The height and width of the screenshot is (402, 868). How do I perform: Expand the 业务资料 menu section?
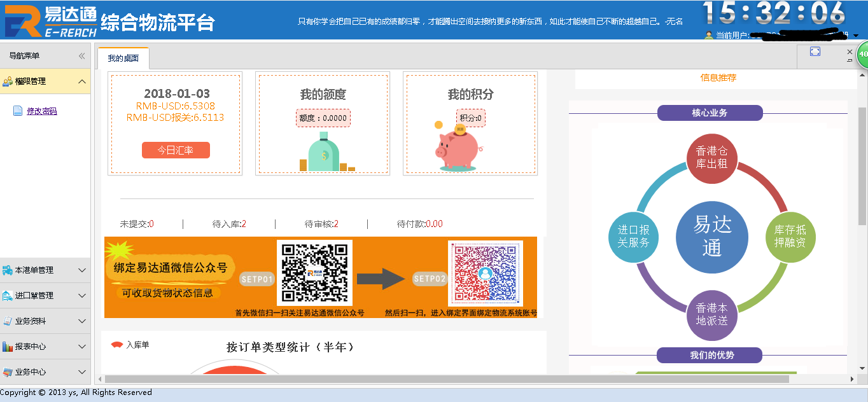click(81, 321)
